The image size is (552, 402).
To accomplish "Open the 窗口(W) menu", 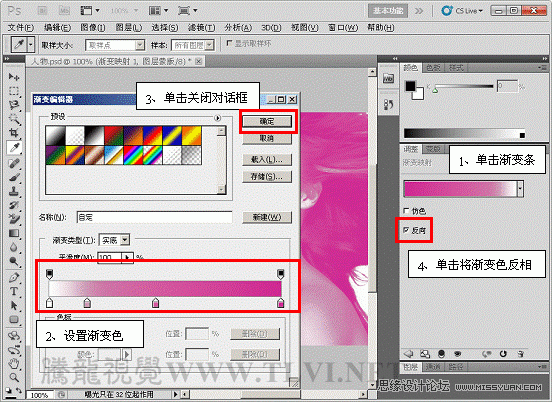I will 343,27.
